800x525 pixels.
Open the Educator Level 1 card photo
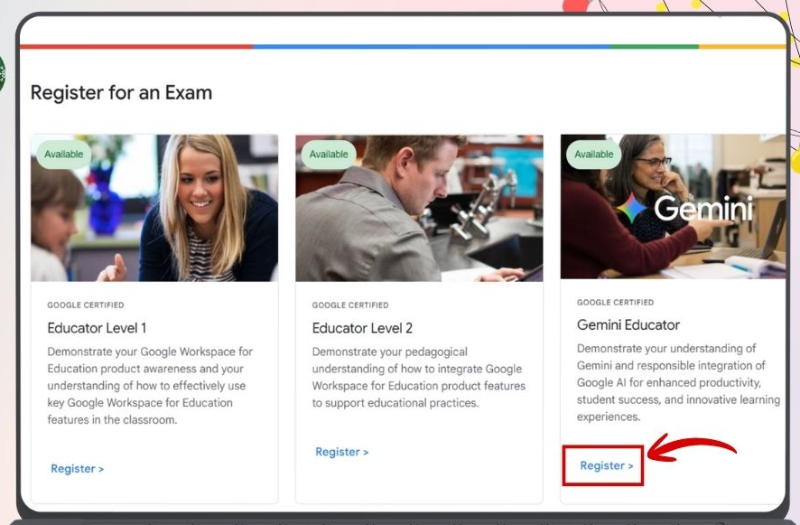coord(154,208)
